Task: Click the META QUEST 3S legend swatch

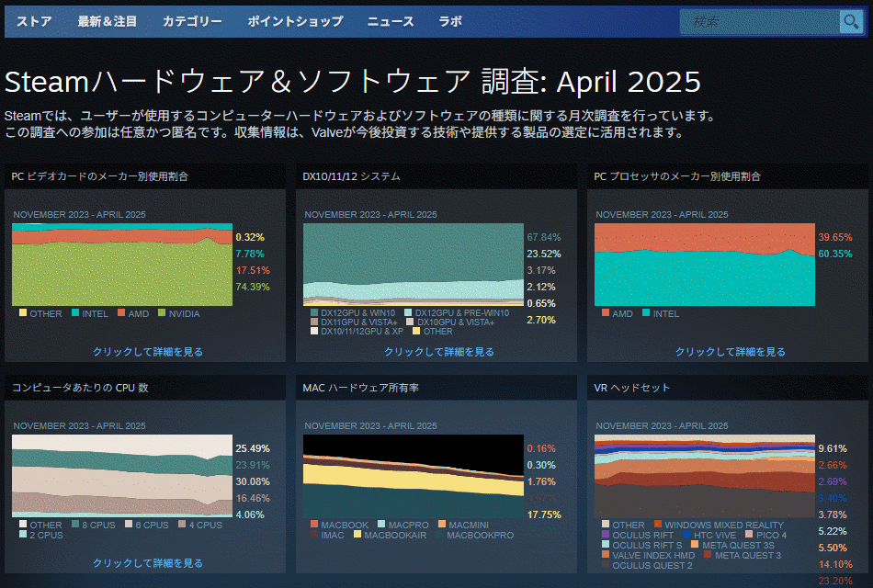Action: (x=695, y=544)
